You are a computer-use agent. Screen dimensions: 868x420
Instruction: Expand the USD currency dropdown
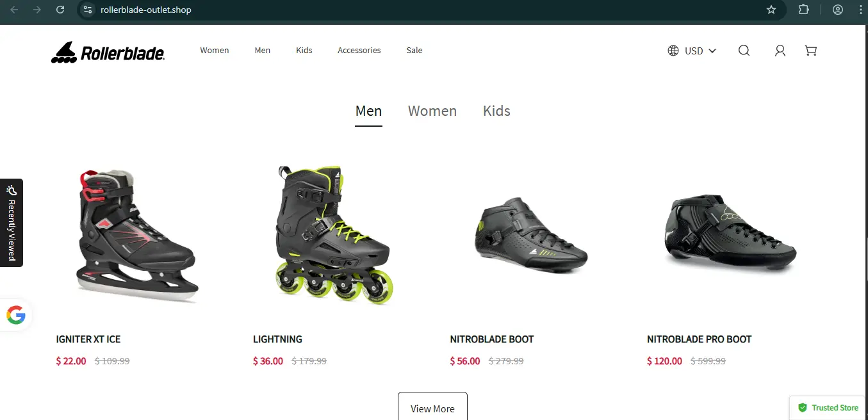coord(692,51)
